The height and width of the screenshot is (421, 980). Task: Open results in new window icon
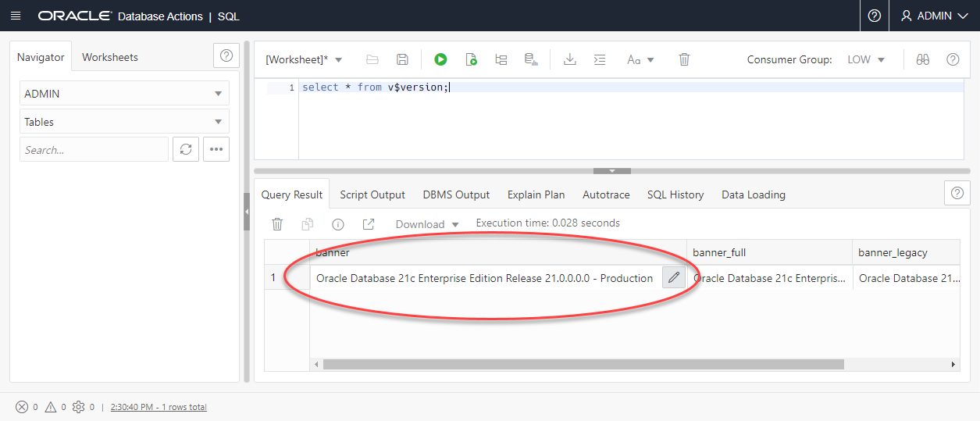tap(369, 224)
